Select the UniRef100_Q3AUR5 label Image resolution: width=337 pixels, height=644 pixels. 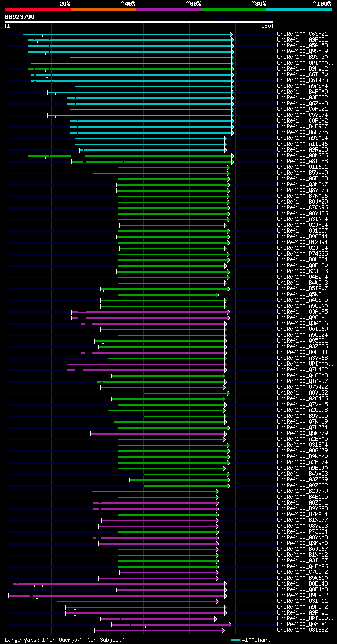302,311
